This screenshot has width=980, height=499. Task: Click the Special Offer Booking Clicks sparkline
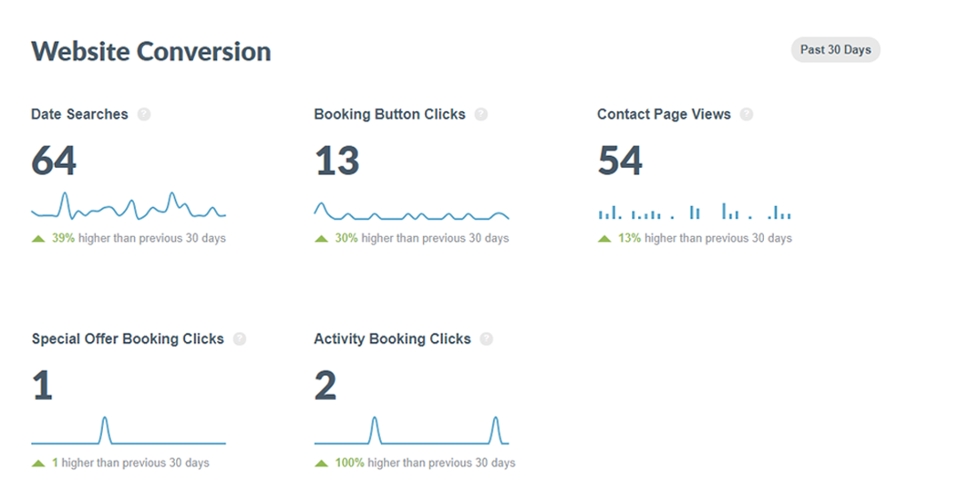tap(128, 431)
